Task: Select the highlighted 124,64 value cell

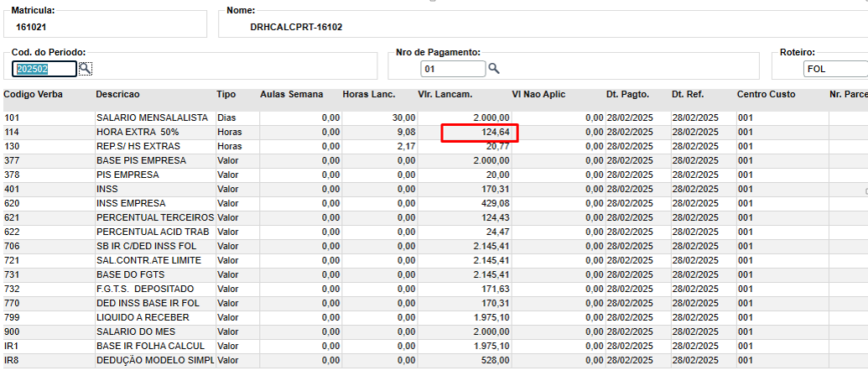Action: pyautogui.click(x=481, y=133)
